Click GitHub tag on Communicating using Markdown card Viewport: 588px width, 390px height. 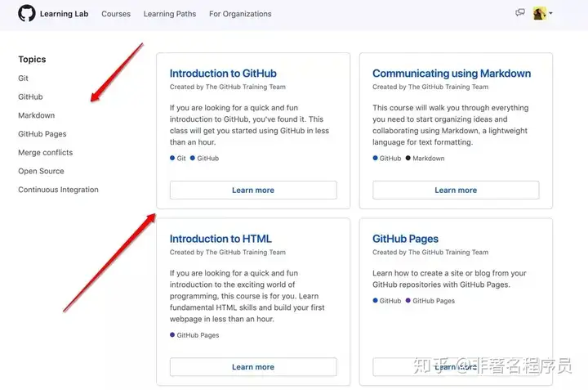point(390,159)
